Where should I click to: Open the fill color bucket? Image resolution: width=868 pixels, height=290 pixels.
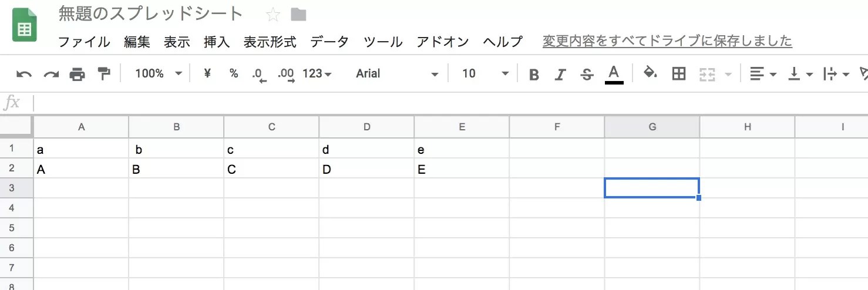click(650, 73)
